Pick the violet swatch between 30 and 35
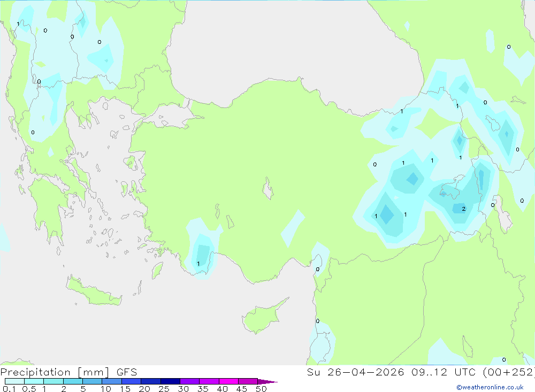 (190, 381)
